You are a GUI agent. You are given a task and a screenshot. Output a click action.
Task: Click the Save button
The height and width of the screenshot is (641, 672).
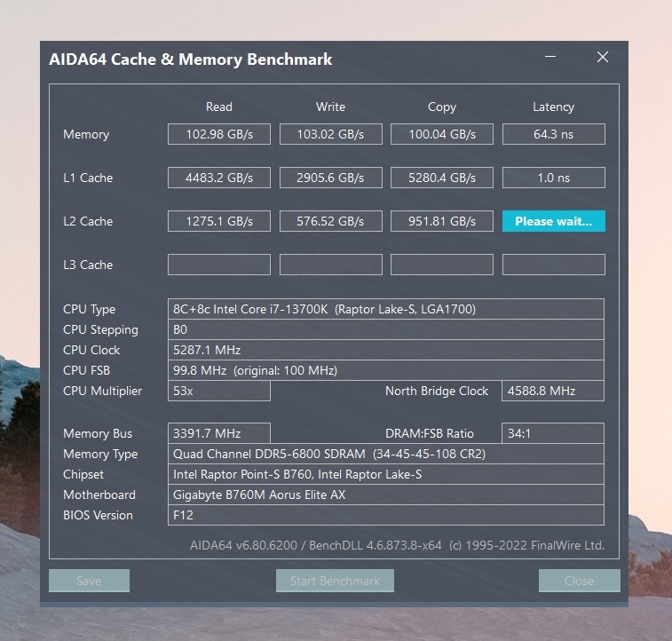[x=89, y=581]
